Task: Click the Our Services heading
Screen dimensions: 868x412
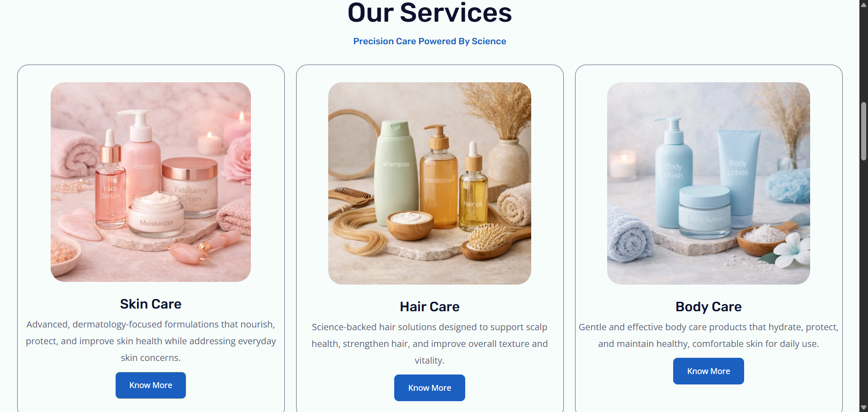Action: coord(429,13)
